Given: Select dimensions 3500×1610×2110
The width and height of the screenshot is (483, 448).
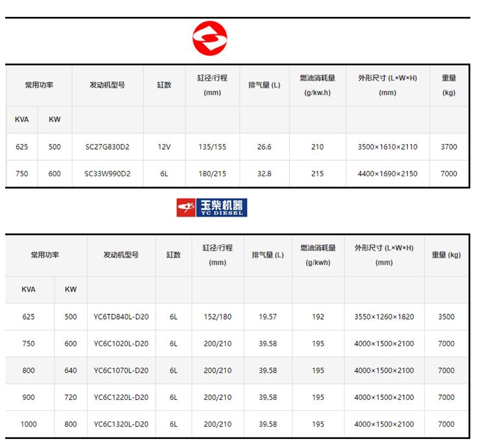Looking at the screenshot, I should (x=388, y=147).
